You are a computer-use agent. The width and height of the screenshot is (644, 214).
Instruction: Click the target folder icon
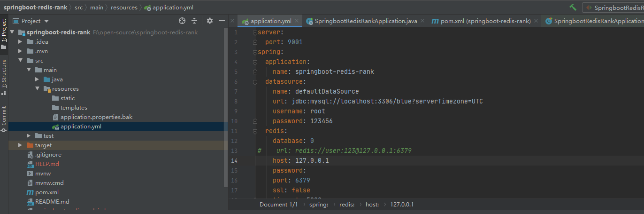[30, 145]
